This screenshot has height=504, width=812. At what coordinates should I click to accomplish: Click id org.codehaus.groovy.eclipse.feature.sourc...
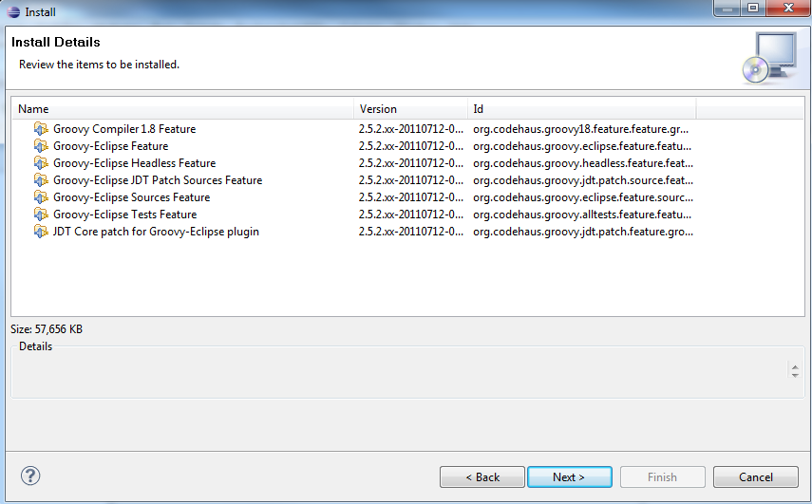582,197
